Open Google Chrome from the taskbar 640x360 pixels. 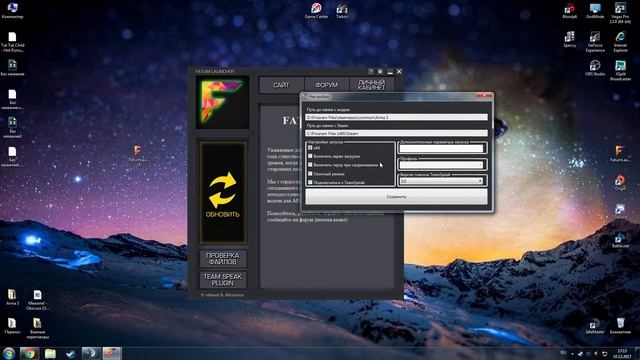[29, 353]
